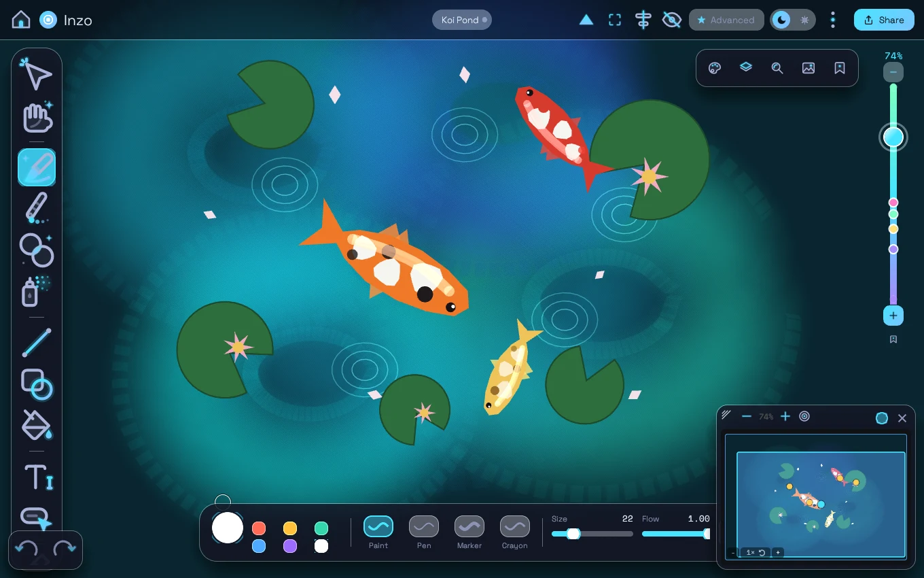Viewport: 924px width, 578px height.
Task: Open the image reference panel
Action: pos(808,68)
